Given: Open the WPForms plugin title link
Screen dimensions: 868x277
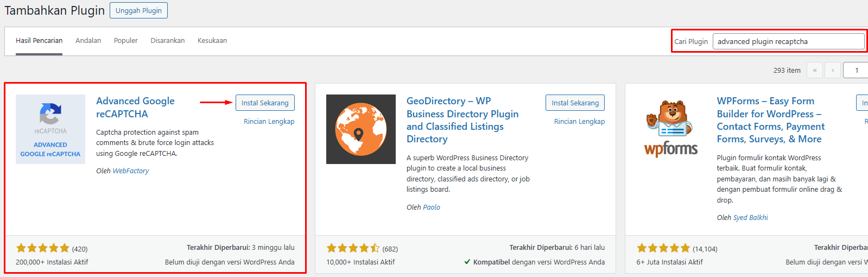Looking at the screenshot, I should (x=771, y=120).
